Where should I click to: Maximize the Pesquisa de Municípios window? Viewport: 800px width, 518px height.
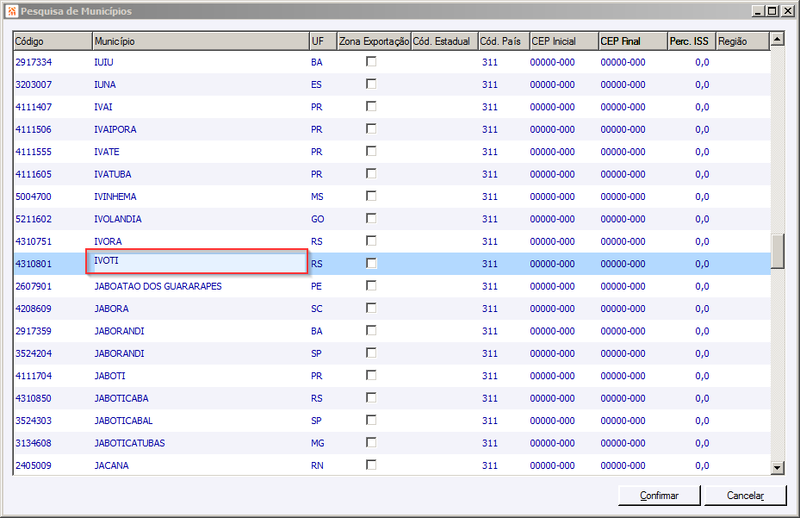772,11
